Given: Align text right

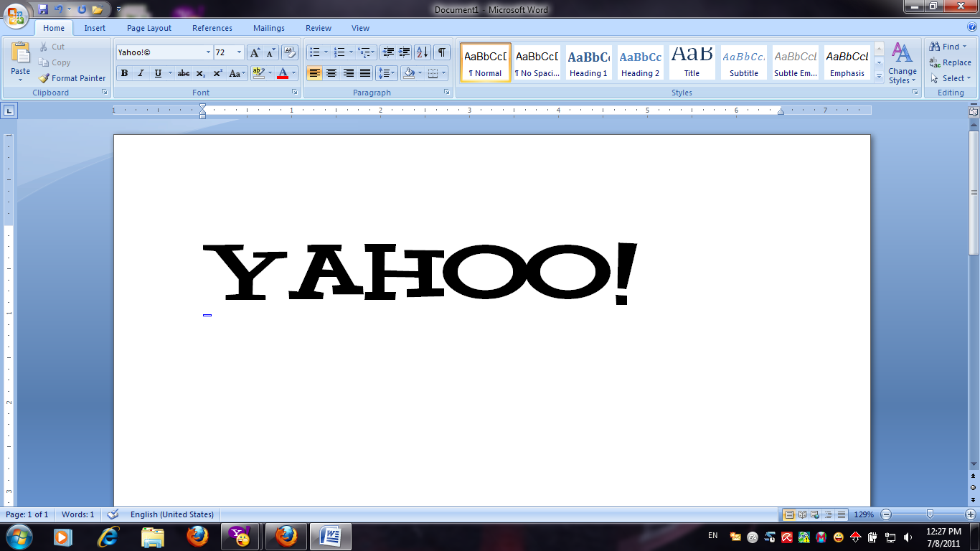Looking at the screenshot, I should 349,73.
